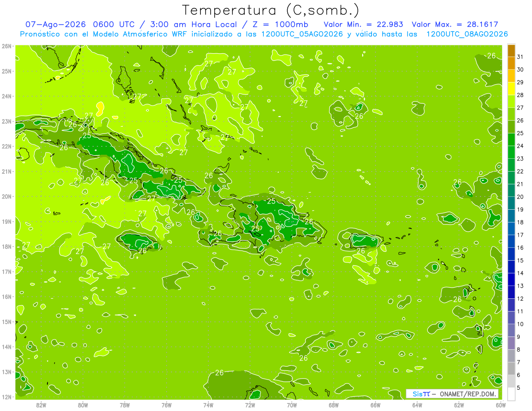This screenshot has height=411, width=532.
Task: Click the "62W" longitude axis label
Action: 459,405
